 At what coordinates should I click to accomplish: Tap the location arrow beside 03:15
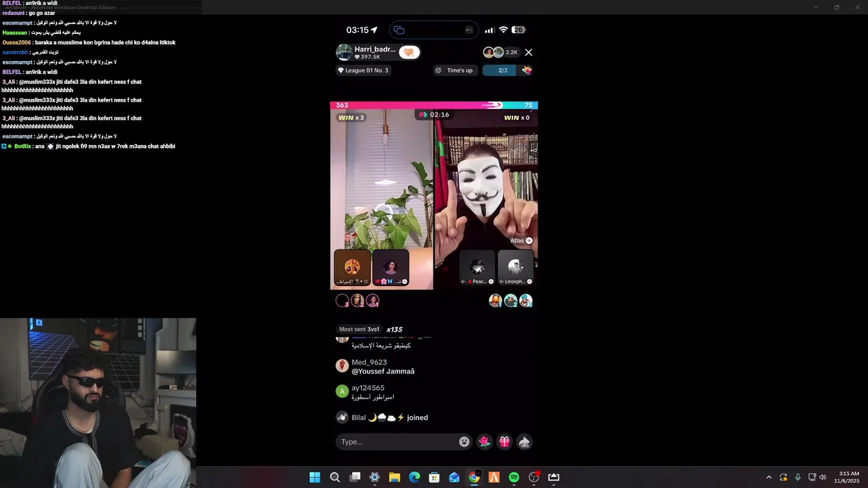point(374,30)
